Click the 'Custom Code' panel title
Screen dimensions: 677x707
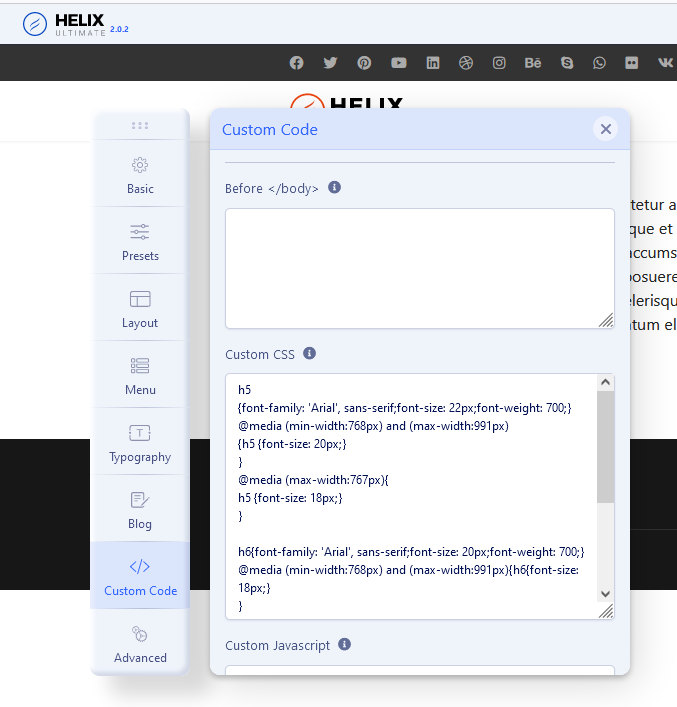[x=270, y=130]
